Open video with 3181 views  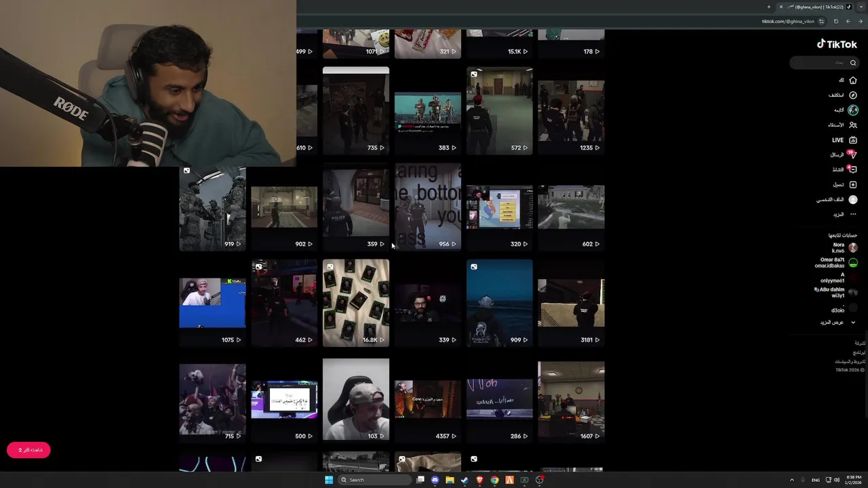click(572, 303)
